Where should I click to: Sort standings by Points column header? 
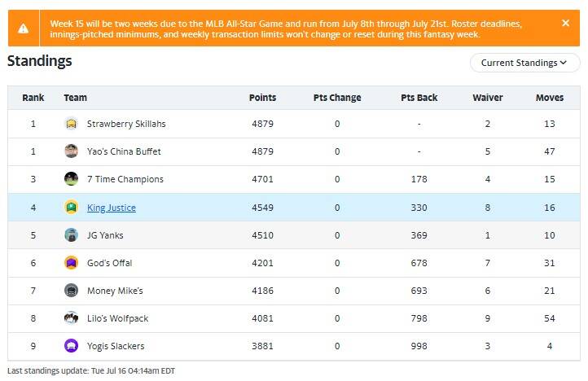pos(262,98)
